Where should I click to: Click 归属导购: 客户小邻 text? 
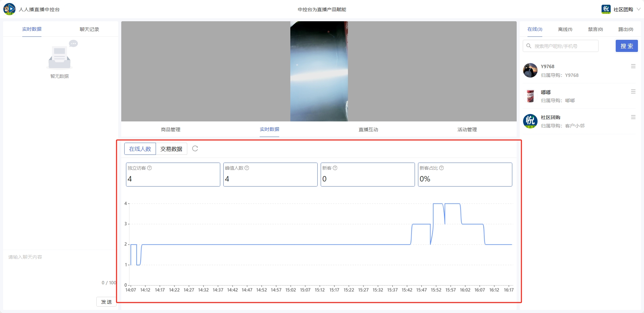click(563, 126)
